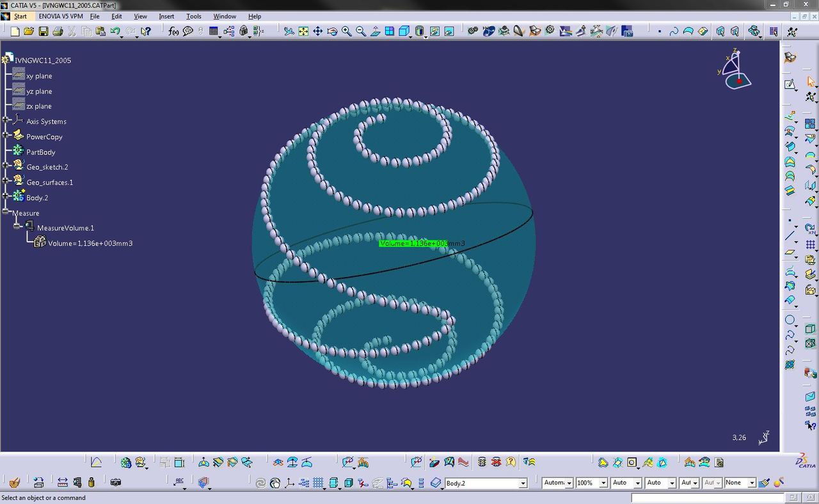
Task: Open the Insert menu
Action: coord(166,16)
